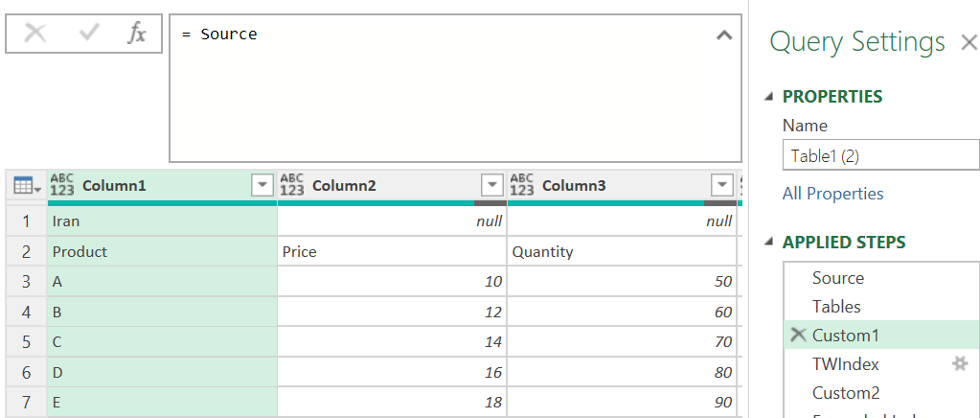The height and width of the screenshot is (418, 980).
Task: Click the Column2 cell showing 18
Action: (x=393, y=402)
